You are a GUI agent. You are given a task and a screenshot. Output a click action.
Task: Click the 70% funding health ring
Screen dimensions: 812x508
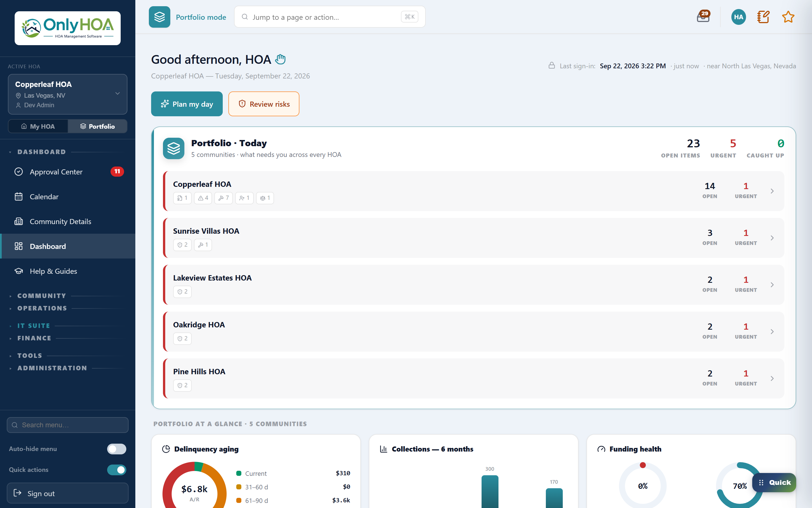click(740, 485)
